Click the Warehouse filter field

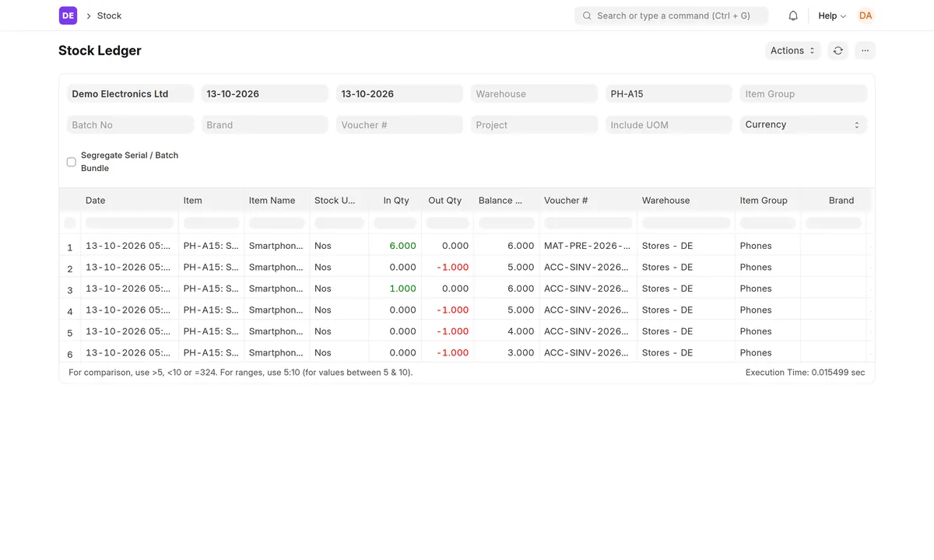(x=534, y=93)
